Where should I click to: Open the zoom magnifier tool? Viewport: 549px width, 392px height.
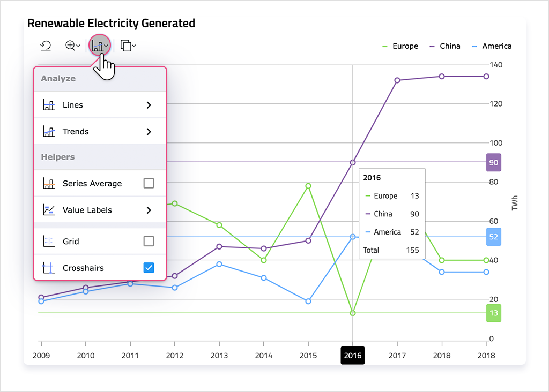coord(70,45)
